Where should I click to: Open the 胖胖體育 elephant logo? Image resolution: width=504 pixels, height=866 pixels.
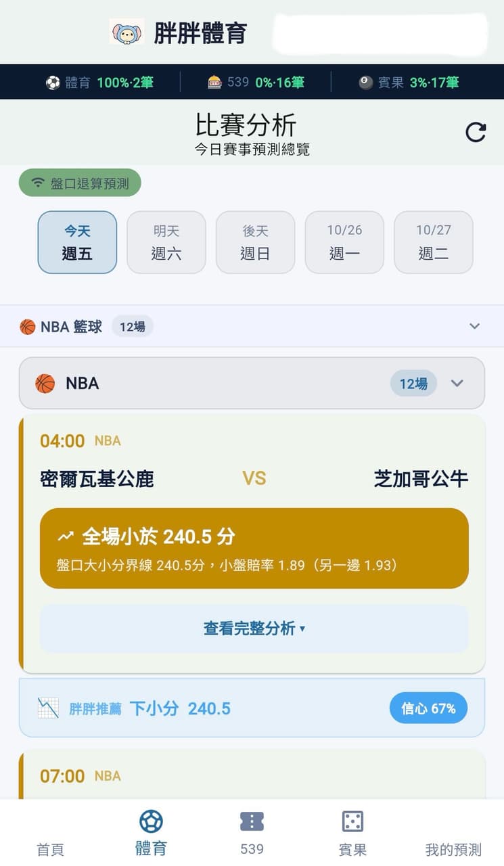(x=127, y=32)
